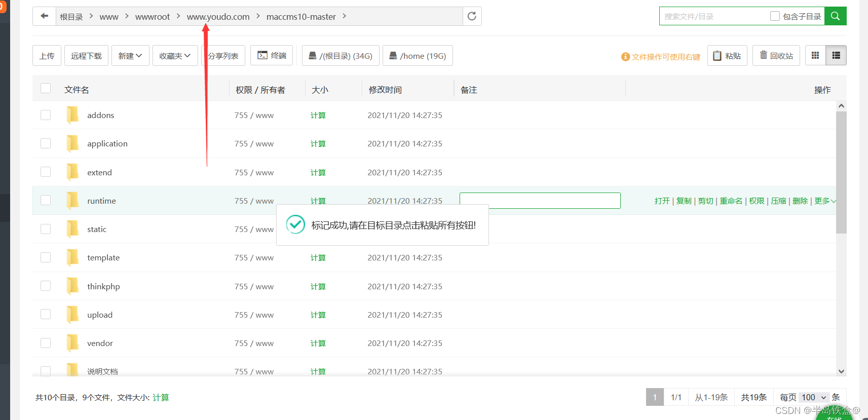Image resolution: width=868 pixels, height=420 pixels.
Task: Expand the New (新建) dropdown
Action: [130, 56]
